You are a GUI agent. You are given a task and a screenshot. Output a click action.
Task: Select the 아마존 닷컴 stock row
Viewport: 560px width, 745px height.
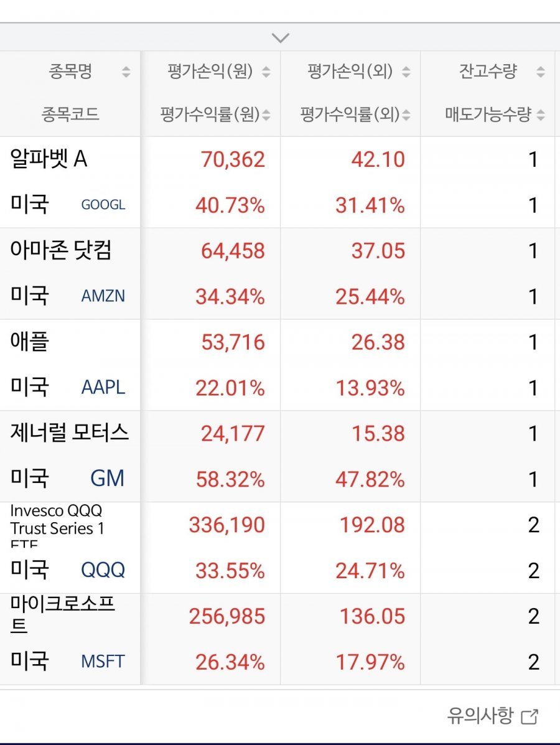point(61,251)
